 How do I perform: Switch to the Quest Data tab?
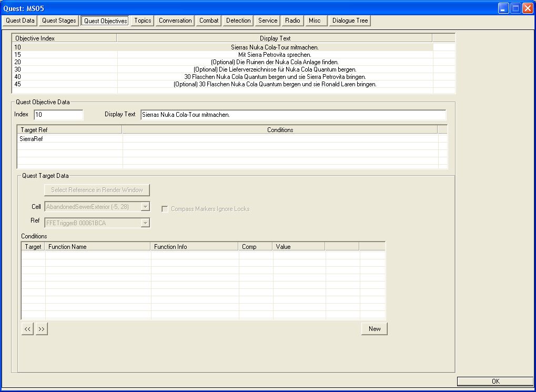pos(20,21)
